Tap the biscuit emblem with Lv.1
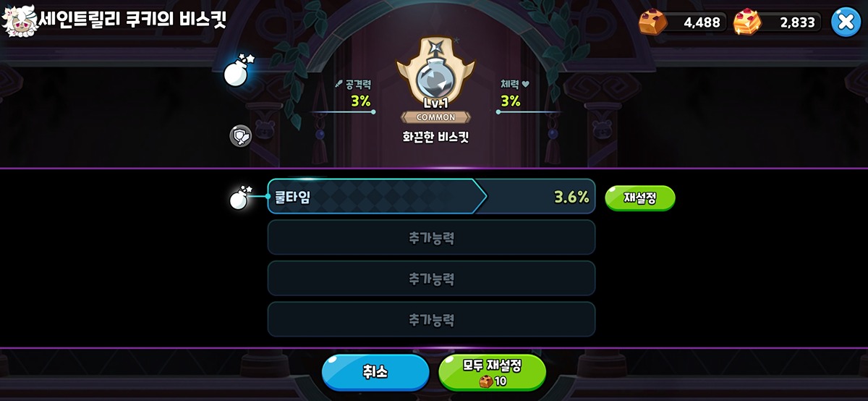The image size is (868, 401). [435, 80]
